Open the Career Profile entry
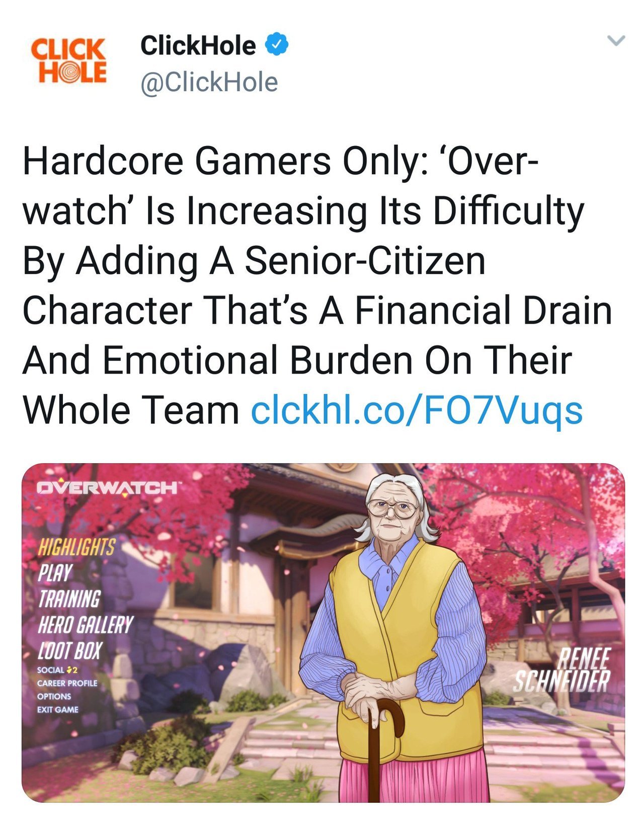Screen dimensions: 644x823 tap(67, 683)
